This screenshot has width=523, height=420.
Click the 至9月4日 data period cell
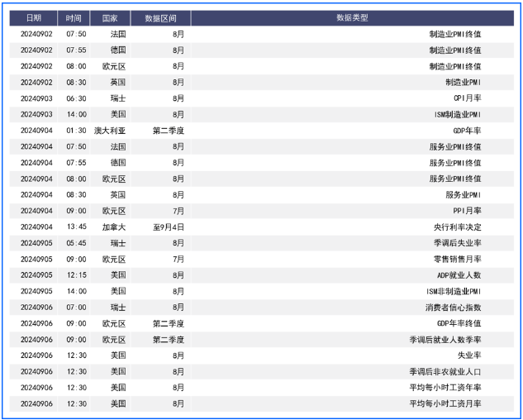click(169, 227)
